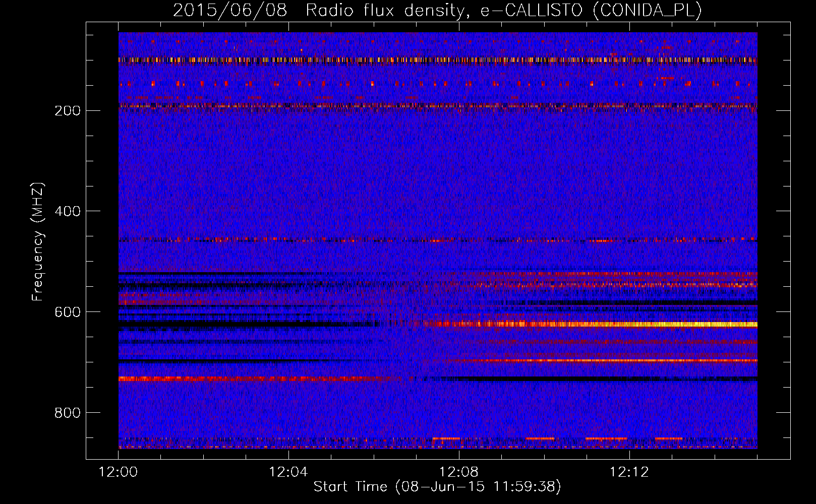The height and width of the screenshot is (504, 816).
Task: Click the orange dotted interference line near 100 MHz
Action: click(438, 60)
